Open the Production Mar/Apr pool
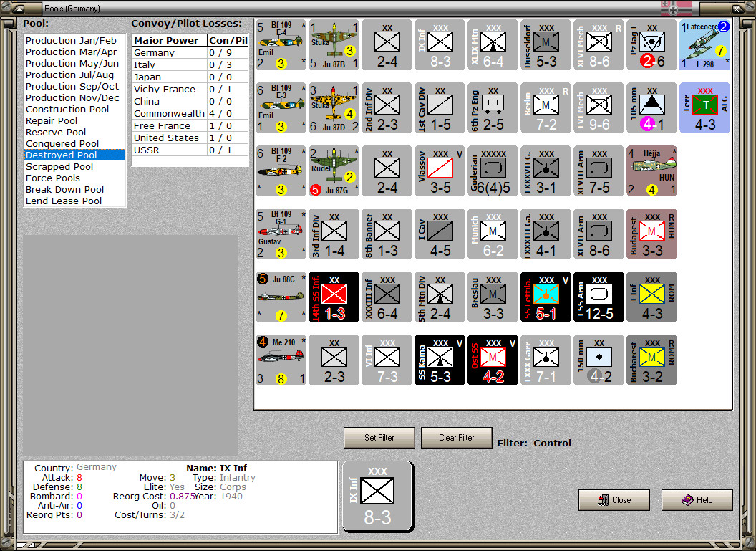 (x=74, y=52)
